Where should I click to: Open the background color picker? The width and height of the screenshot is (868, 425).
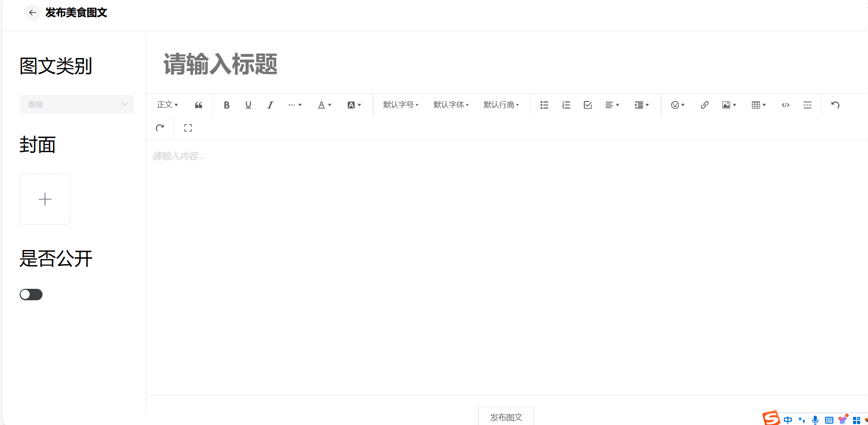pyautogui.click(x=355, y=105)
